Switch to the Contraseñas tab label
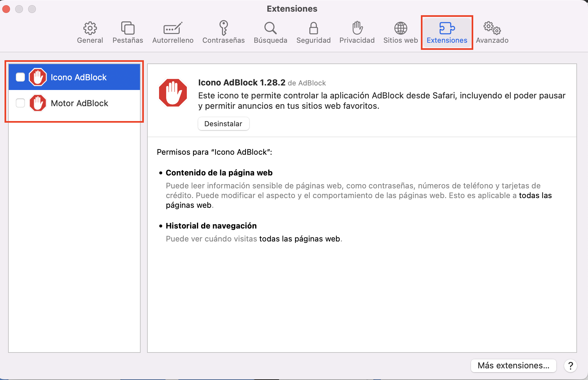The image size is (588, 380). (223, 40)
